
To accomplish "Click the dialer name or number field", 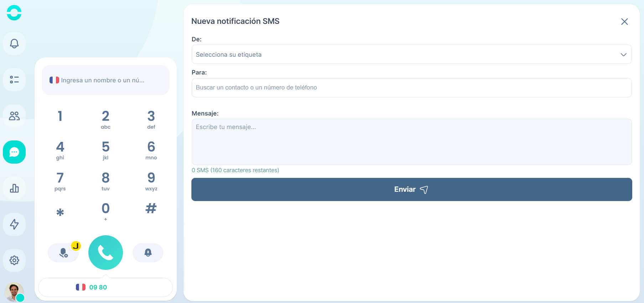I will coord(105,80).
